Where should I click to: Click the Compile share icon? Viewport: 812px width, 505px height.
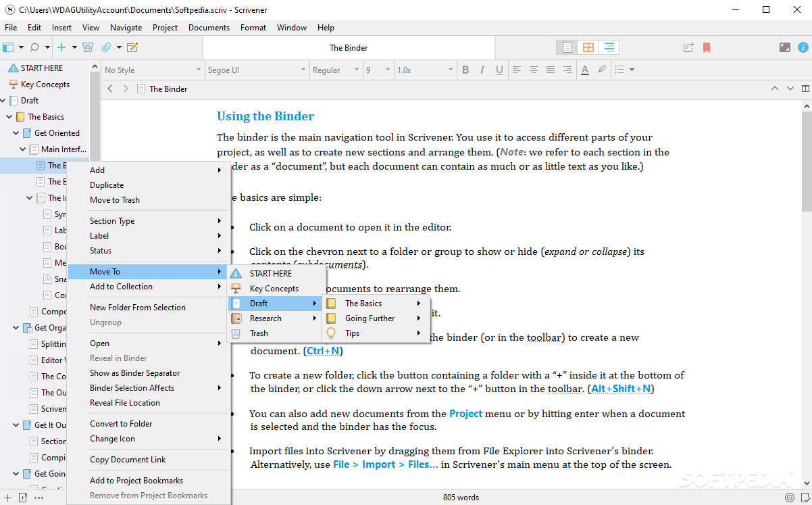coord(688,47)
